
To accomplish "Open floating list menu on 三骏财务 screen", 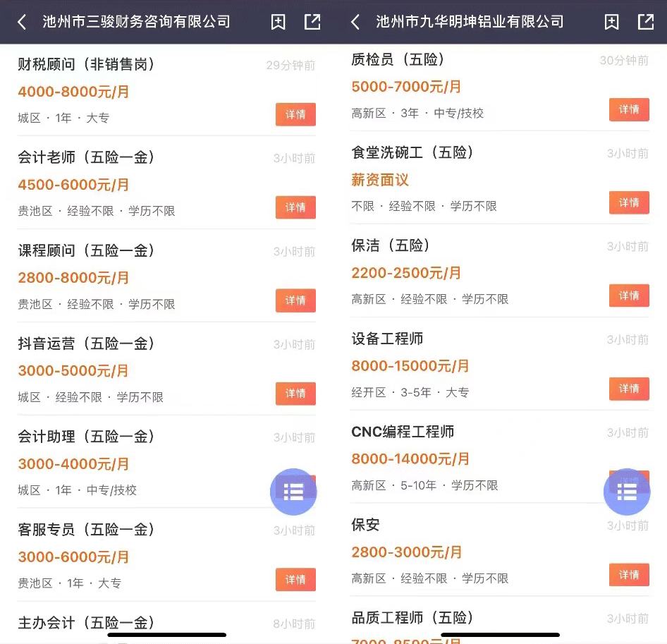I will click(x=293, y=492).
